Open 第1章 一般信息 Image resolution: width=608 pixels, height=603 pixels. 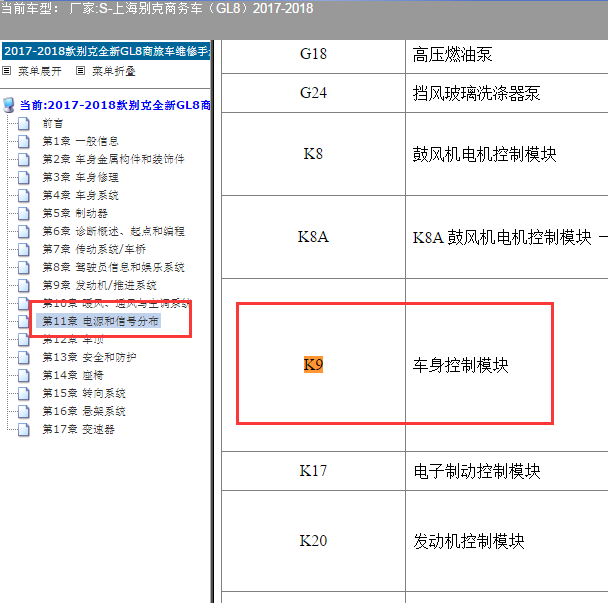coord(80,141)
